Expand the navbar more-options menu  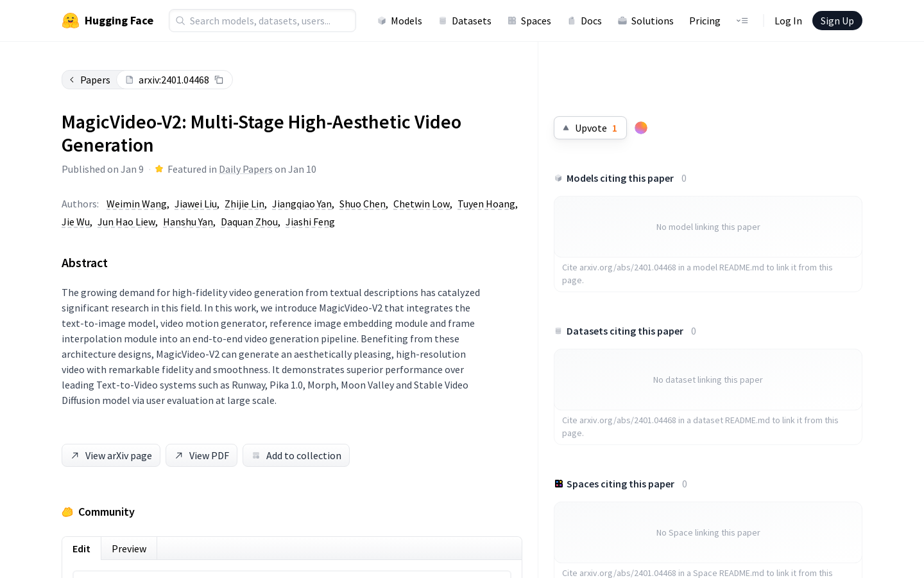(x=742, y=21)
